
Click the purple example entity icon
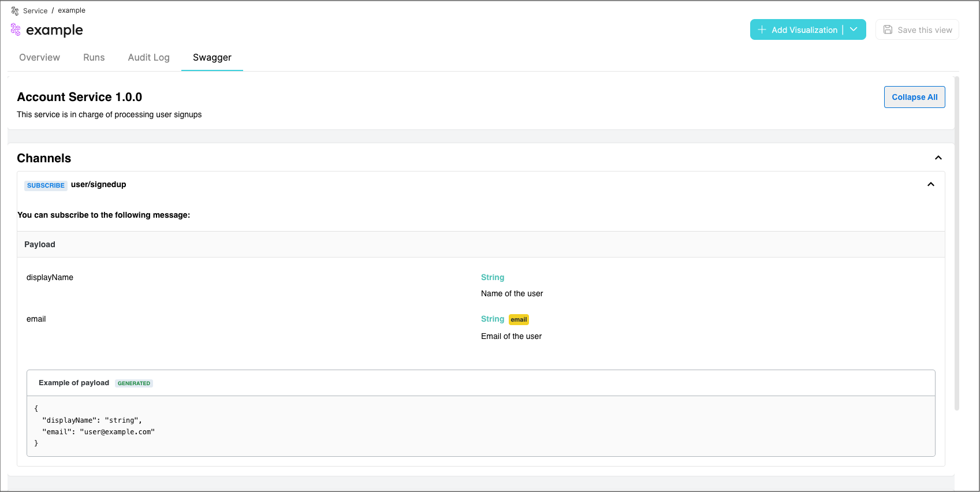[x=16, y=30]
